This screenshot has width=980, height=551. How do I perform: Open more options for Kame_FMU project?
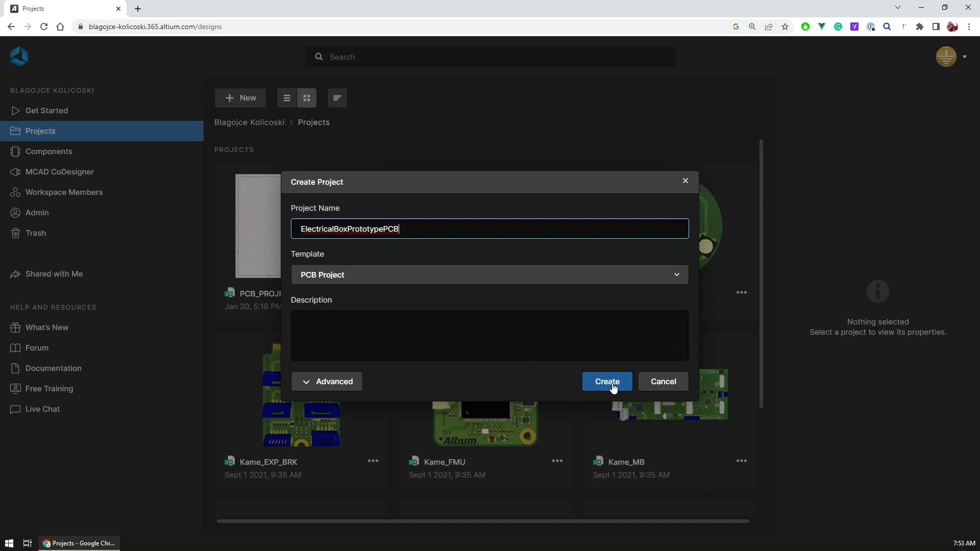pyautogui.click(x=557, y=461)
